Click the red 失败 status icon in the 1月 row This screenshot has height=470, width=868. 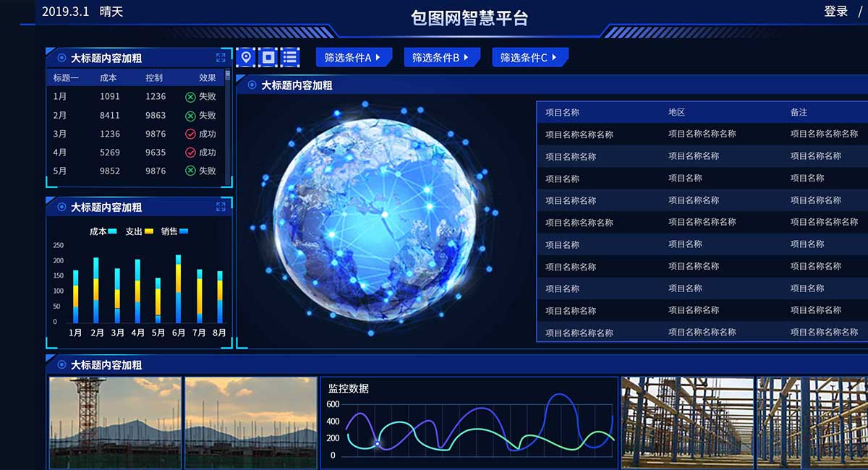pos(190,95)
